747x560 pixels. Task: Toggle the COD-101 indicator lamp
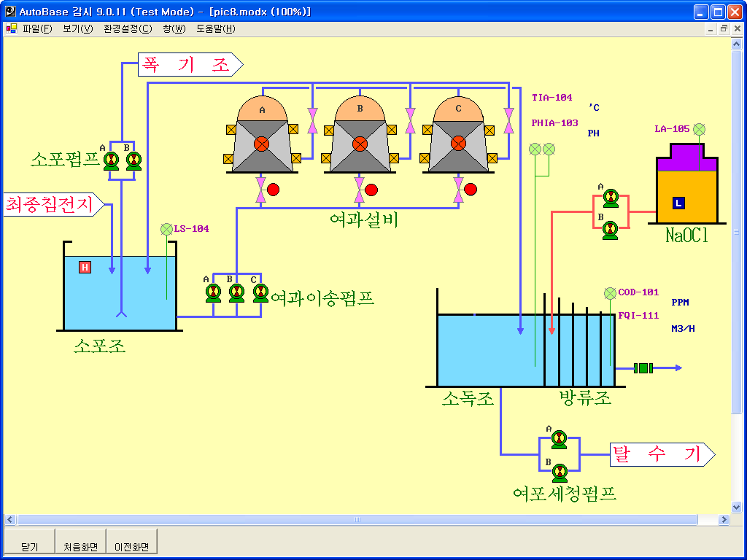tap(610, 293)
